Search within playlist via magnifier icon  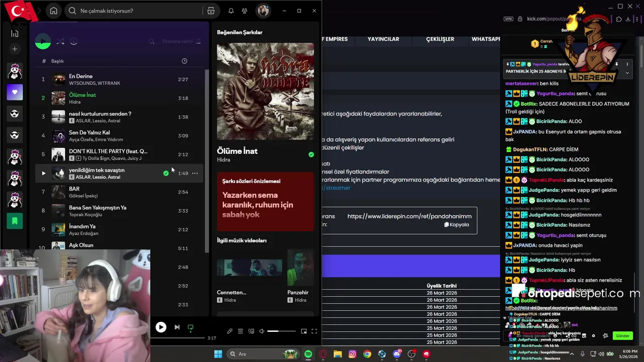[x=151, y=42]
